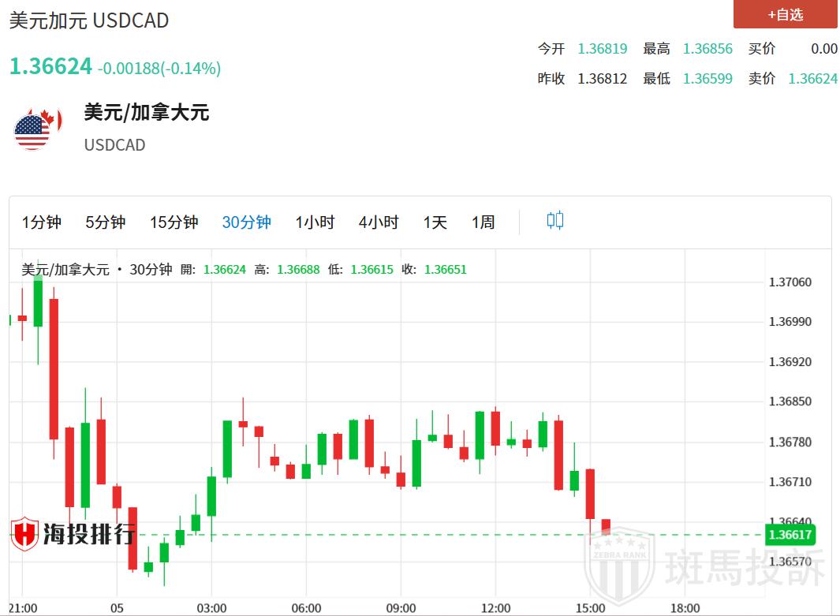Select the 1分钟 timeframe
This screenshot has height=616, width=840.
pos(42,222)
